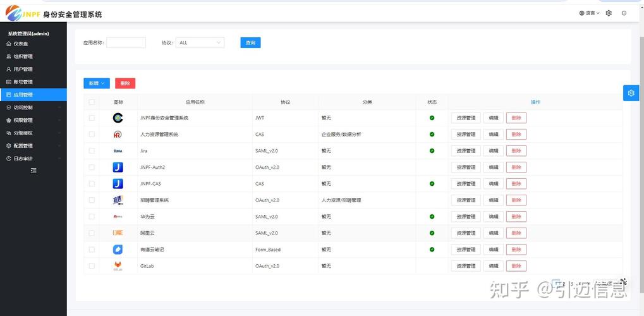Open 资源管理 for the 有道云笔记 row

pos(466,250)
